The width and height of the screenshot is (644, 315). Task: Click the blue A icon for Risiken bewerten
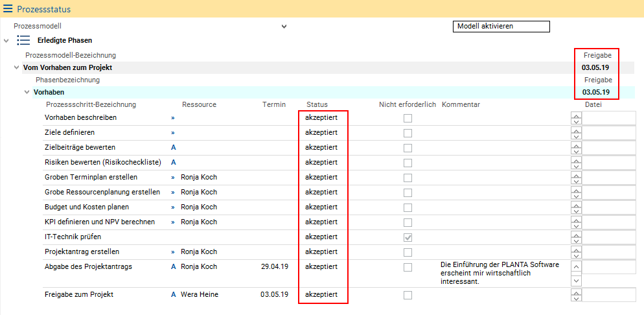pos(174,162)
